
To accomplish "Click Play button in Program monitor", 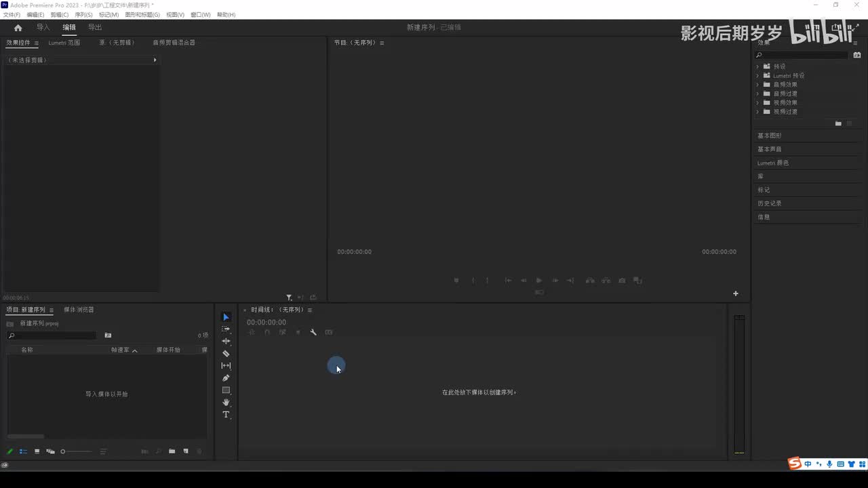I will 539,280.
